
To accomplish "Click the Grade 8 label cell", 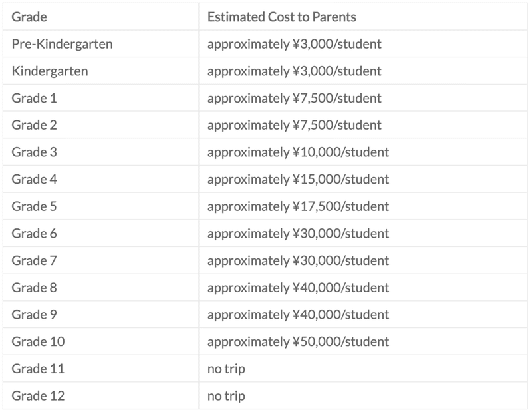I will (x=35, y=288).
